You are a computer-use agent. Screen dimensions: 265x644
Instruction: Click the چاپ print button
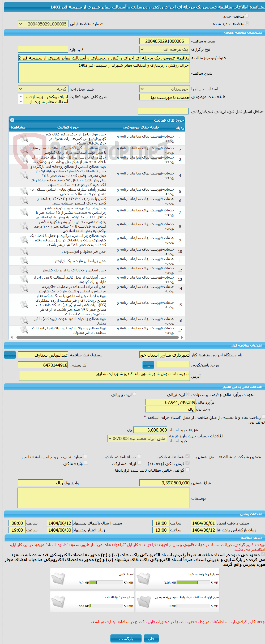tap(151, 638)
